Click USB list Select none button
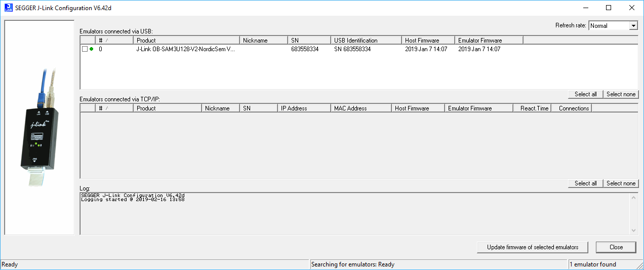 point(621,94)
